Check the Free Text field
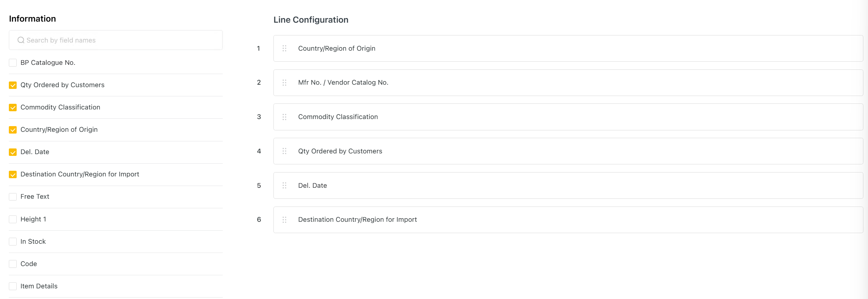This screenshot has height=299, width=868. tap(13, 197)
